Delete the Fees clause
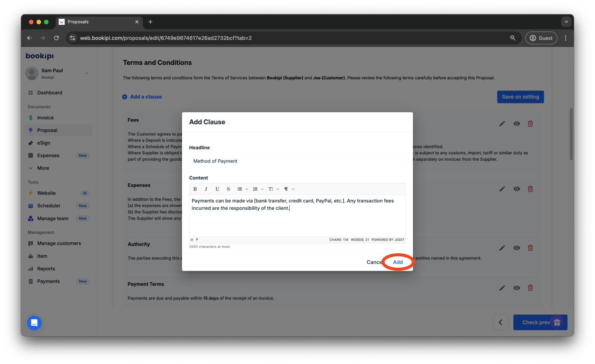This screenshot has width=595, height=364. point(531,124)
